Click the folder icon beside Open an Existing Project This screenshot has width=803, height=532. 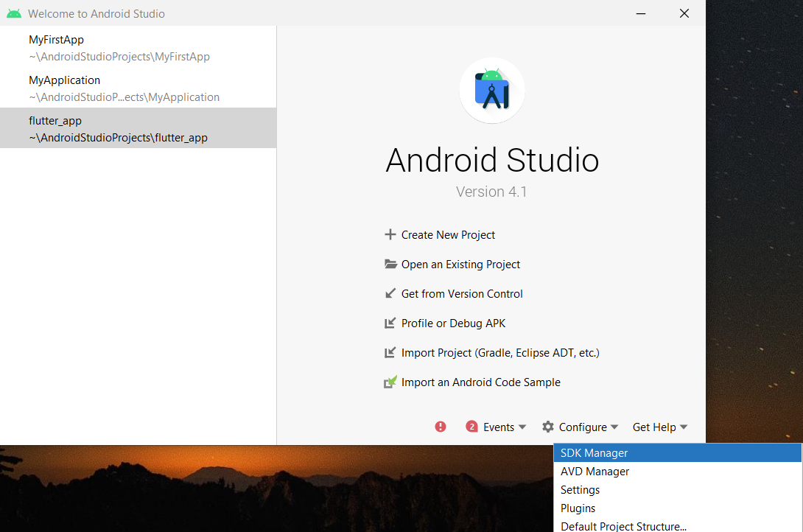(390, 265)
